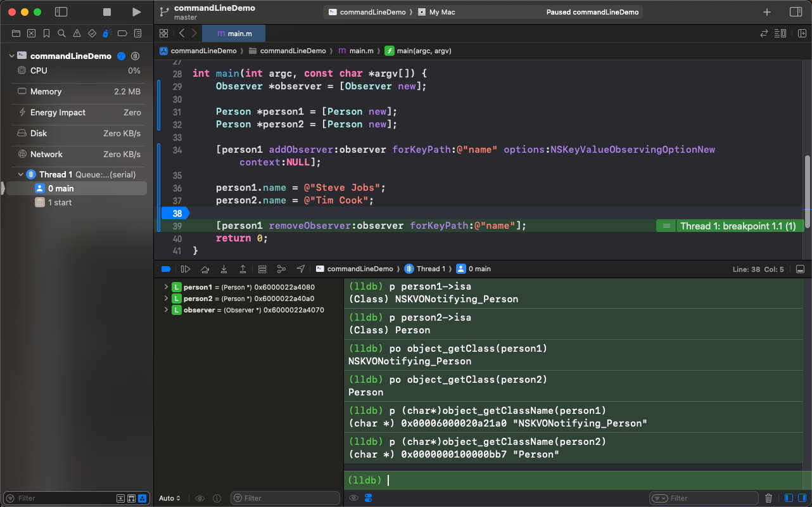Select the '1 start' stack frame
812x507 pixels.
[x=60, y=203]
